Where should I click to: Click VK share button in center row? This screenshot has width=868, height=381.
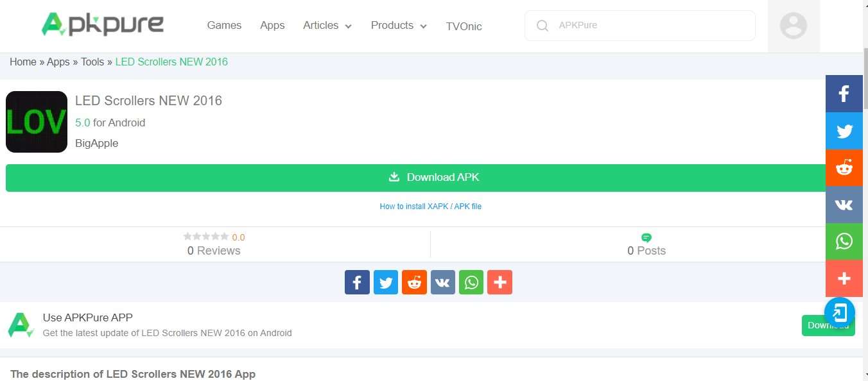point(443,282)
